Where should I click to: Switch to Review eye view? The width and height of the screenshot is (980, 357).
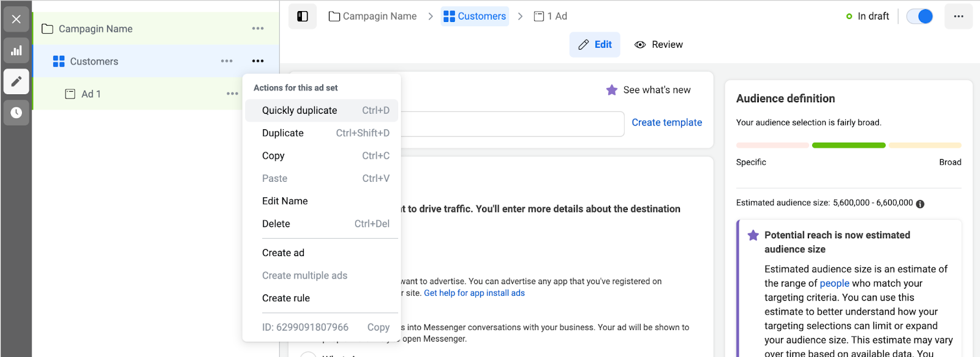658,45
